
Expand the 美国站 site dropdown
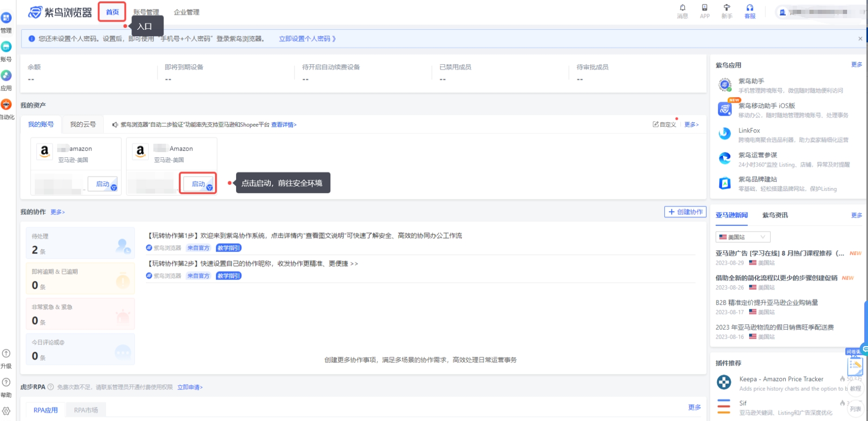[743, 237]
